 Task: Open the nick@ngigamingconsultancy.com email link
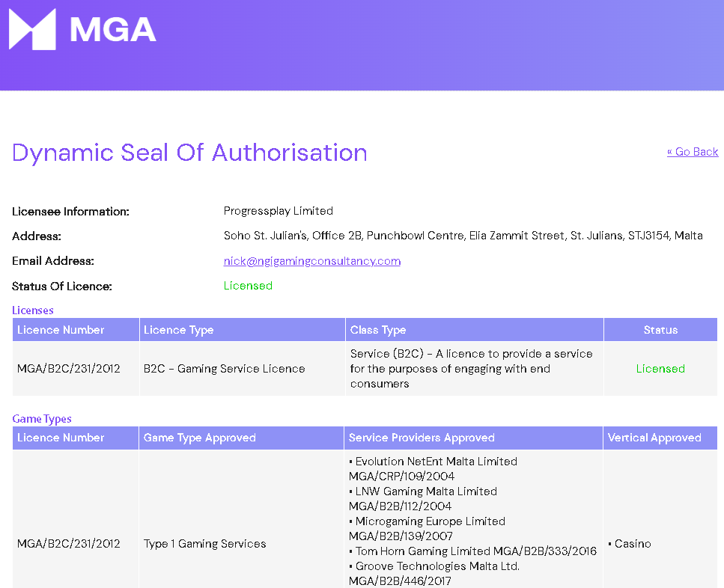pos(312,261)
